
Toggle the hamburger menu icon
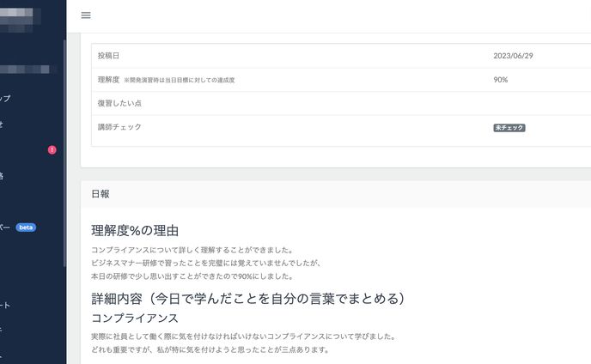pos(86,15)
